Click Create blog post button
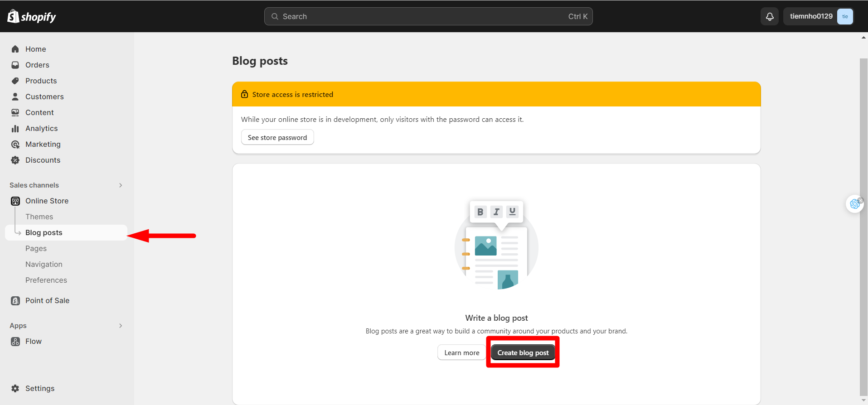 [x=523, y=352]
